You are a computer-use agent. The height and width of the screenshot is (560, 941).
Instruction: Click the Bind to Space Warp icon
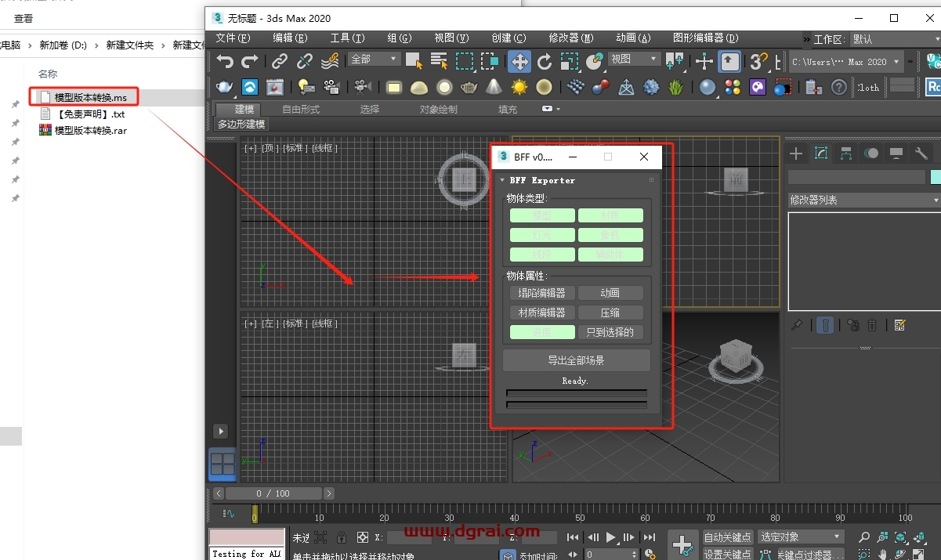[x=330, y=61]
